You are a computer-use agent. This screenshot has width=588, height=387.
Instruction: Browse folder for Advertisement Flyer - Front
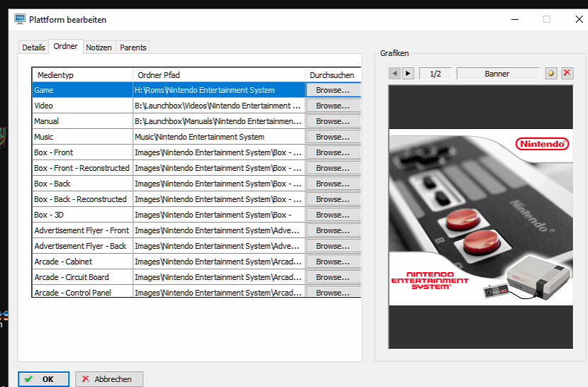coord(333,230)
